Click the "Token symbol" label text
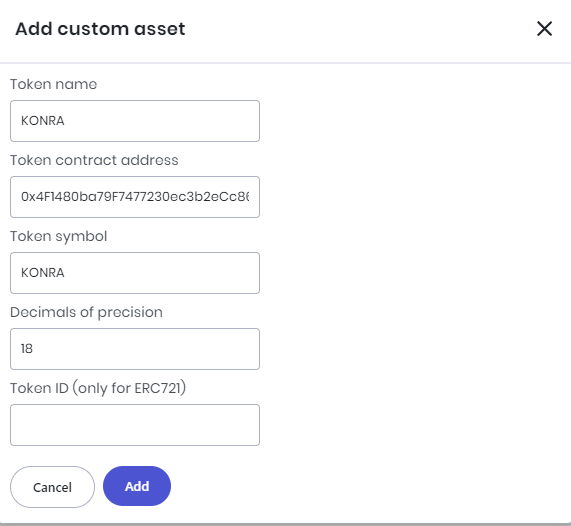This screenshot has height=526, width=571. 59,236
